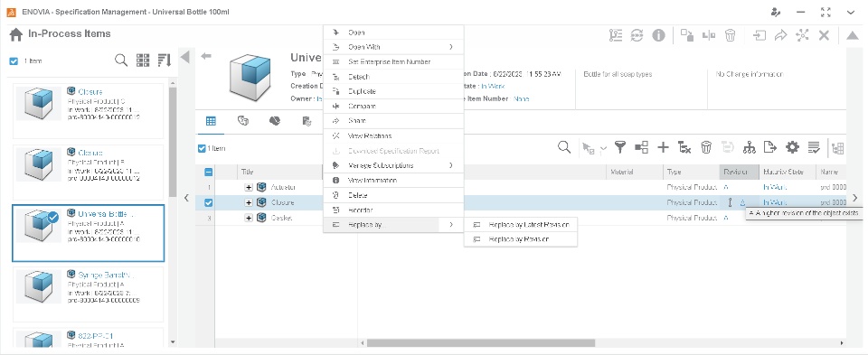This screenshot has width=868, height=355.
Task: Click the X icon in top toolbar
Action: (x=824, y=35)
